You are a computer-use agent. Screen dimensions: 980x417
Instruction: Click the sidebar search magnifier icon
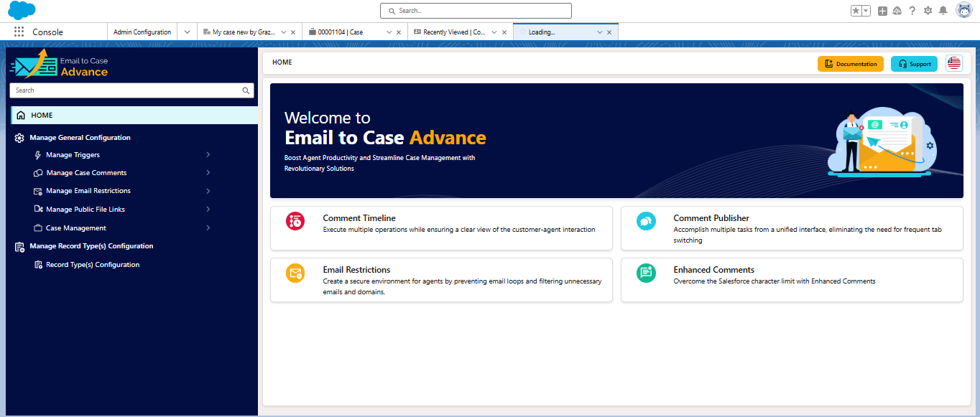click(x=246, y=90)
